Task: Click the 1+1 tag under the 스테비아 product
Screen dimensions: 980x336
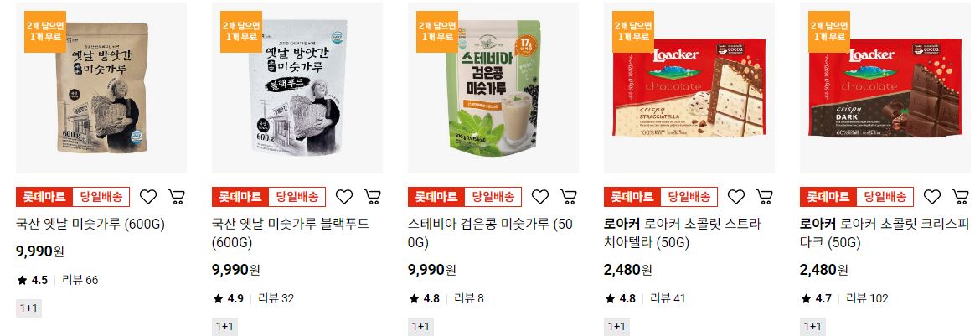Action: pos(420,327)
